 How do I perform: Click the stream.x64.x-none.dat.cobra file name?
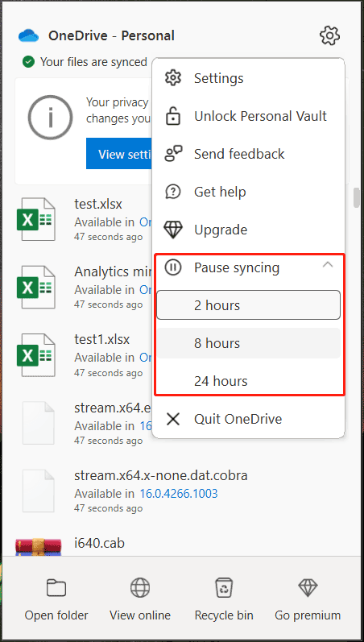(x=161, y=475)
